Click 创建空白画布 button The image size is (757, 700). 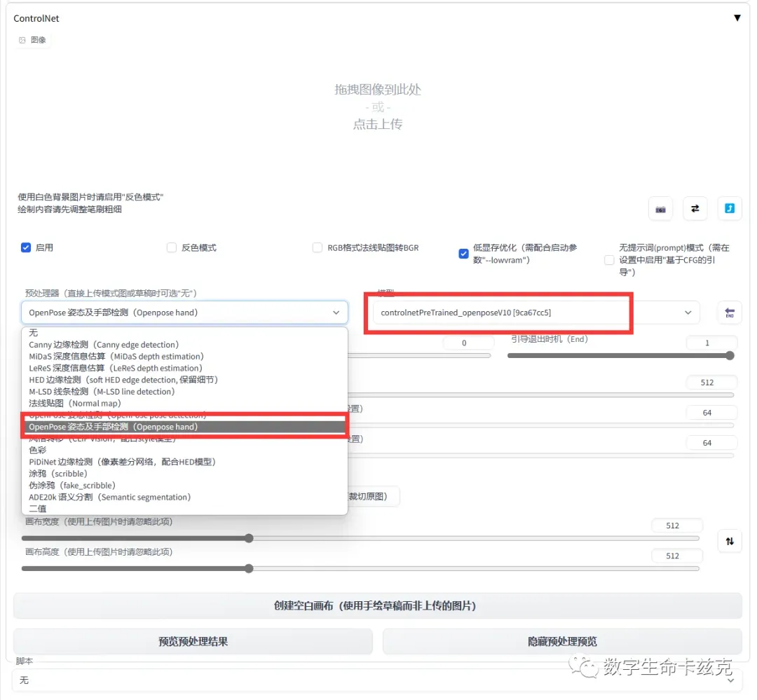pos(377,606)
